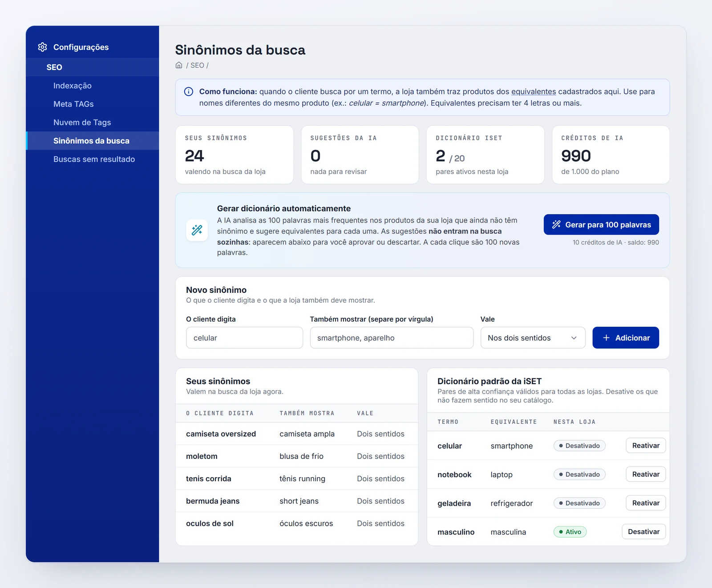Click the Sugestões da IA stat card
This screenshot has height=588, width=712.
360,155
